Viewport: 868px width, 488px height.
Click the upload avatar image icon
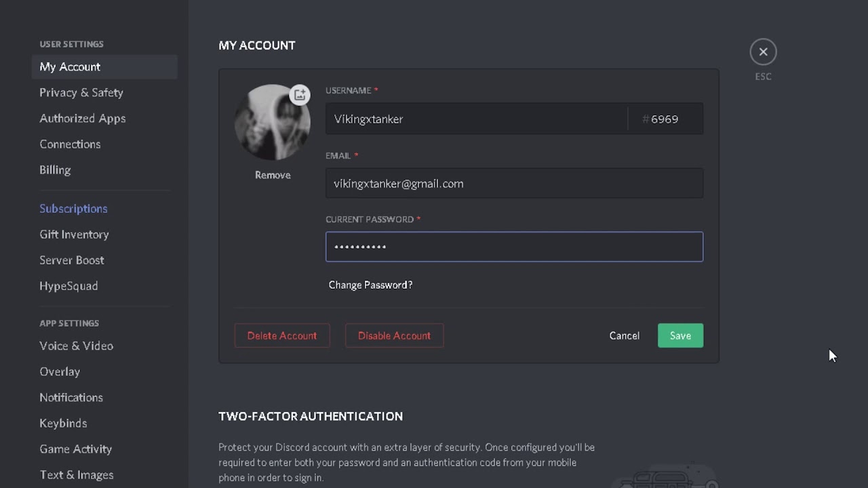(300, 95)
